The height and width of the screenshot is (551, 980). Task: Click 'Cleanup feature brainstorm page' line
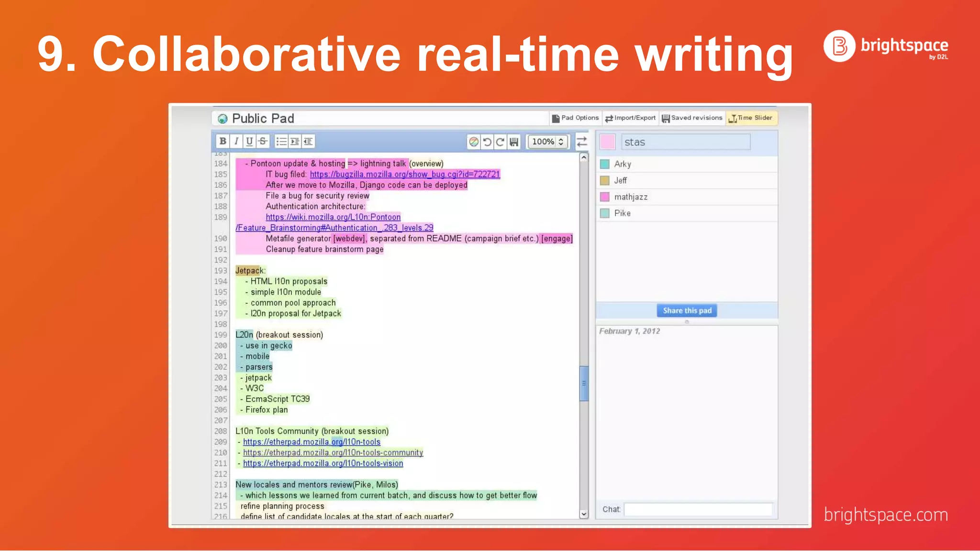tap(324, 249)
